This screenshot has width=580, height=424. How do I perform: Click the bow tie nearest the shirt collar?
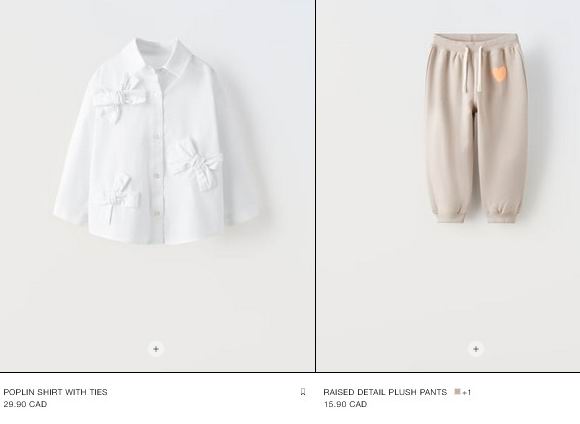[x=120, y=98]
